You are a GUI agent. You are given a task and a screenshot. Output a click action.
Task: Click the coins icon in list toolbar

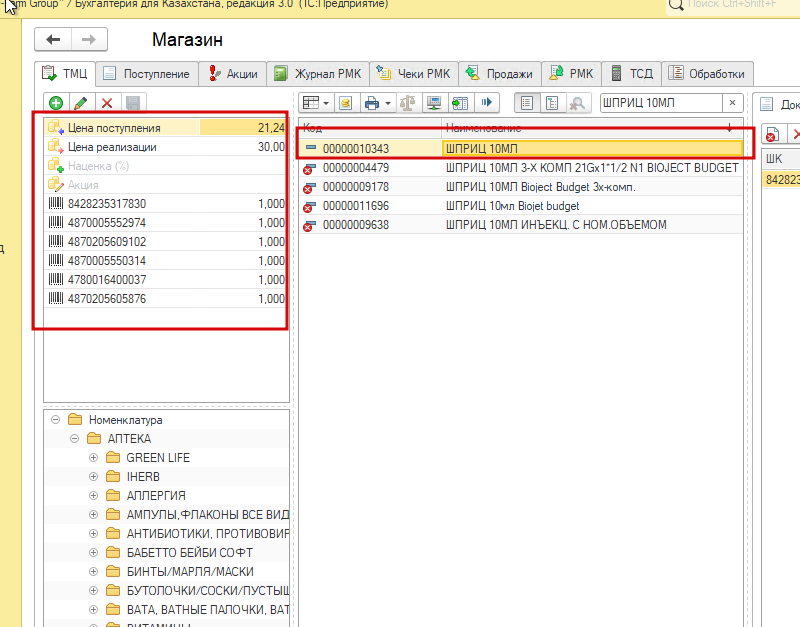(346, 103)
